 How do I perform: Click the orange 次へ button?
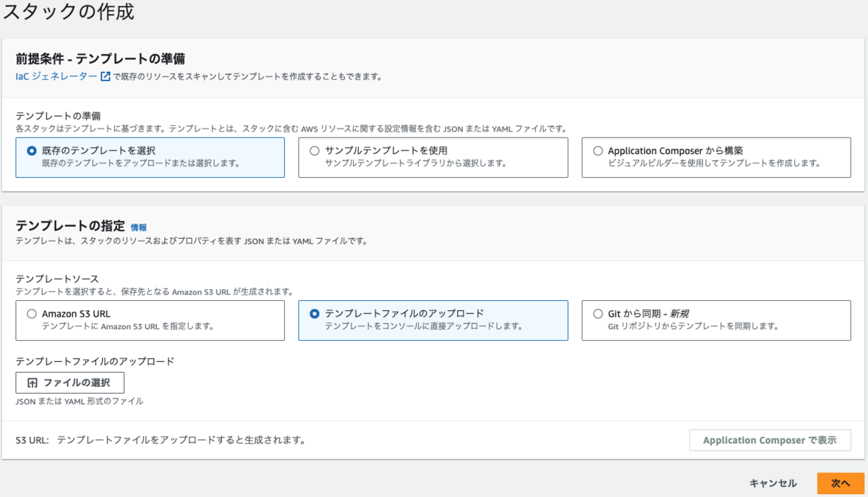pos(841,483)
